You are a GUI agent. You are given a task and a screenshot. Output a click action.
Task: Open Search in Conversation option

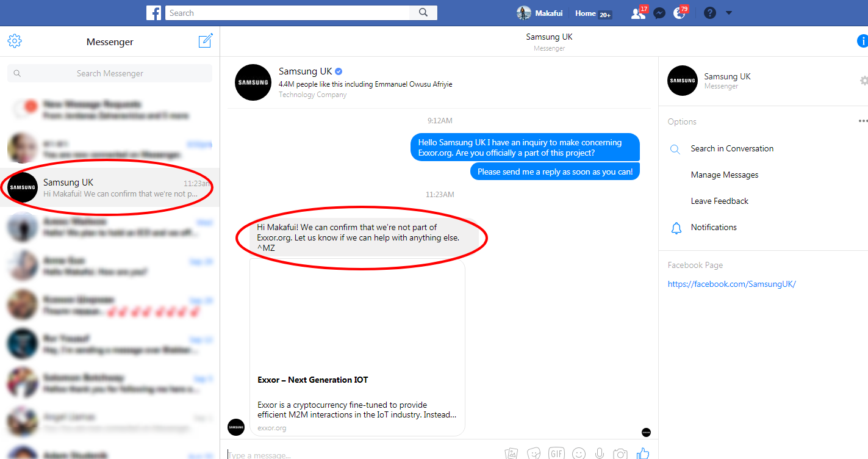point(732,148)
